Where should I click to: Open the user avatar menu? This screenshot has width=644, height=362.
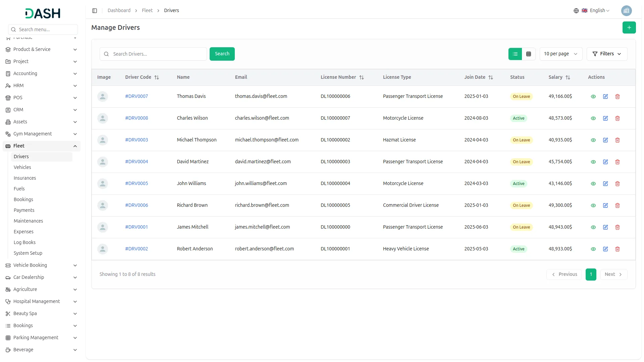point(626,11)
